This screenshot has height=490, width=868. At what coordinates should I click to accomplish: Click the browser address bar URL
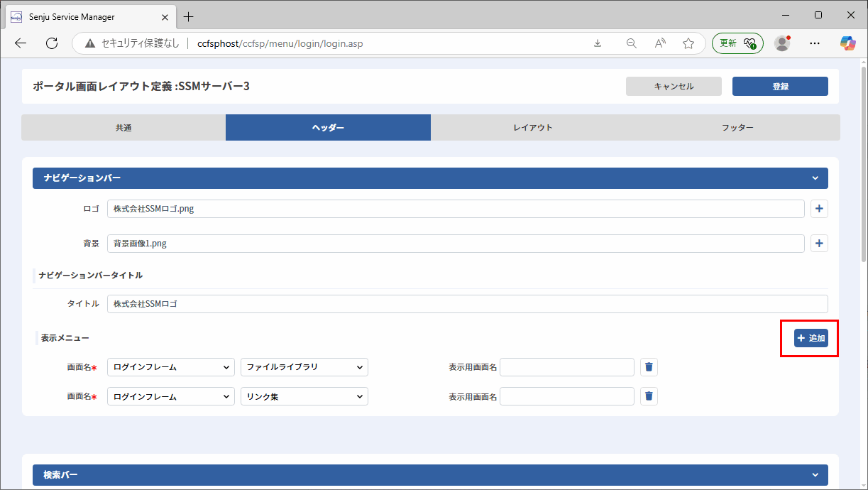pos(280,43)
